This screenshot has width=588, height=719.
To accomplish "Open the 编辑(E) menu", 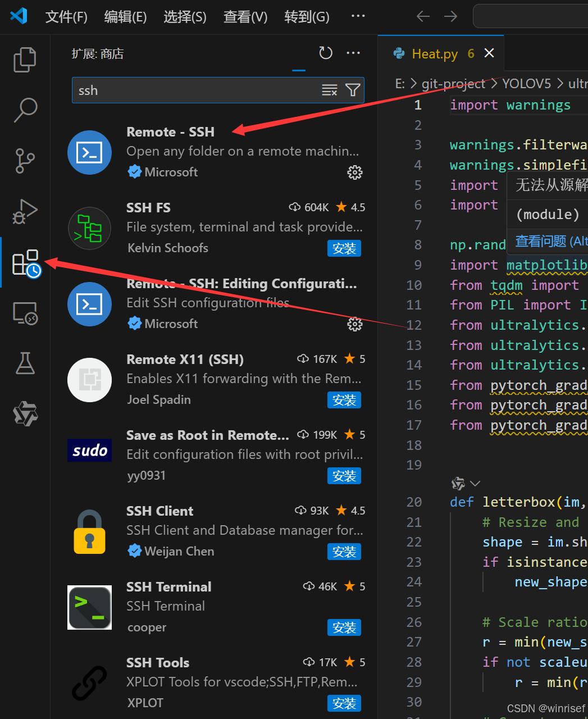I will pos(126,17).
